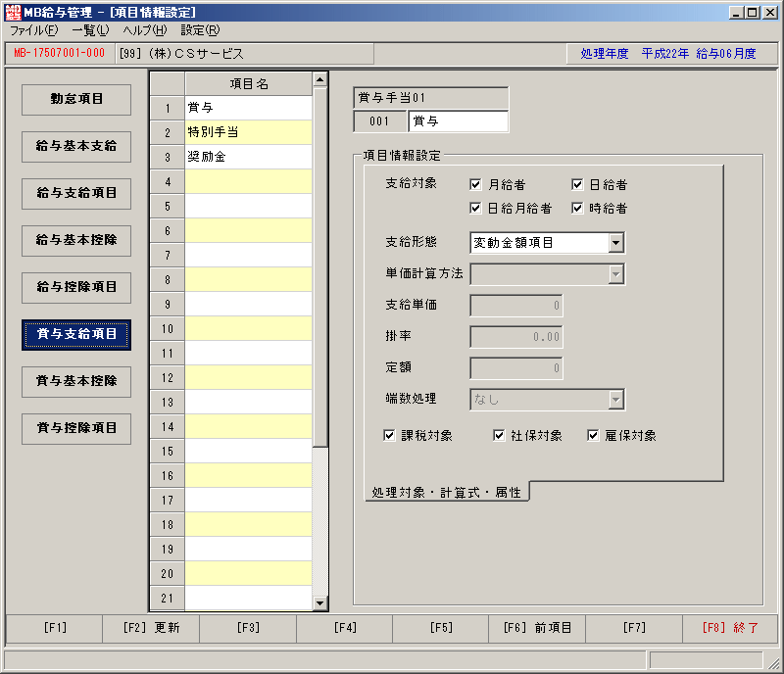The width and height of the screenshot is (784, 674).
Task: Open the 設定(R) menu
Action: point(200,30)
